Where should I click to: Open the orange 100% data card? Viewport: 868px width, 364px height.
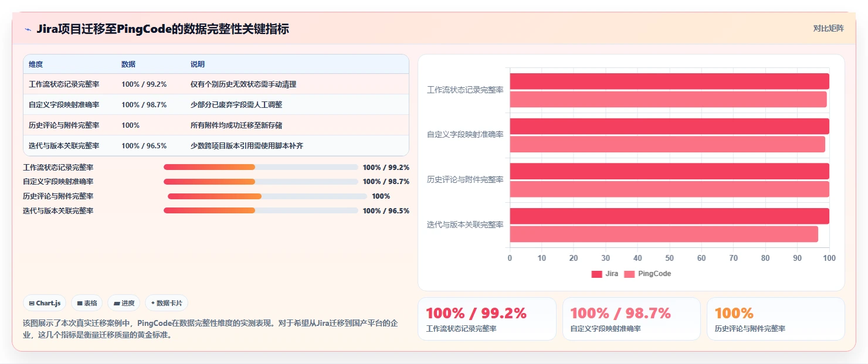coord(776,319)
